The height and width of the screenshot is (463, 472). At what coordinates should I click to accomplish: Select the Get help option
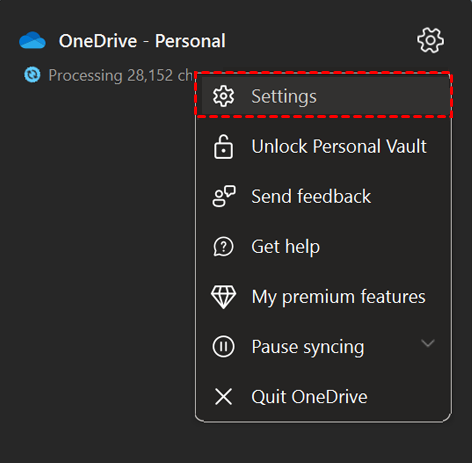(323, 247)
